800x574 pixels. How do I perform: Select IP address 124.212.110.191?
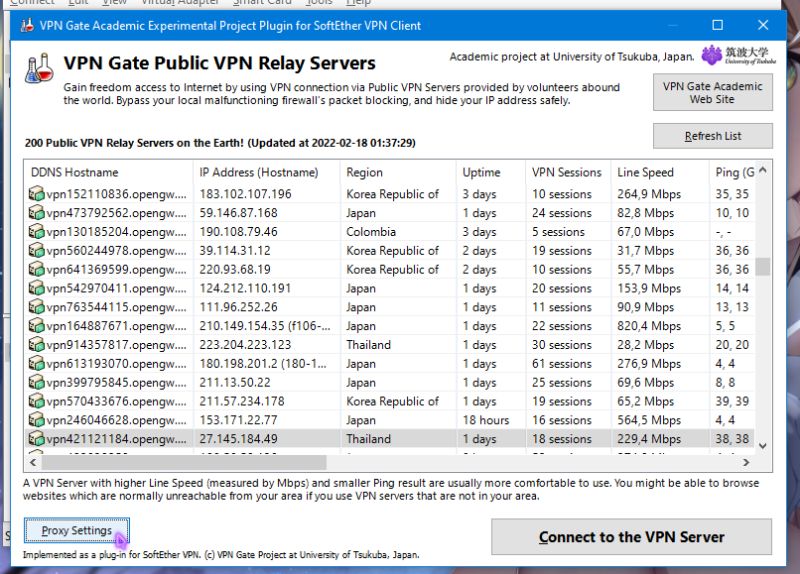[245, 288]
